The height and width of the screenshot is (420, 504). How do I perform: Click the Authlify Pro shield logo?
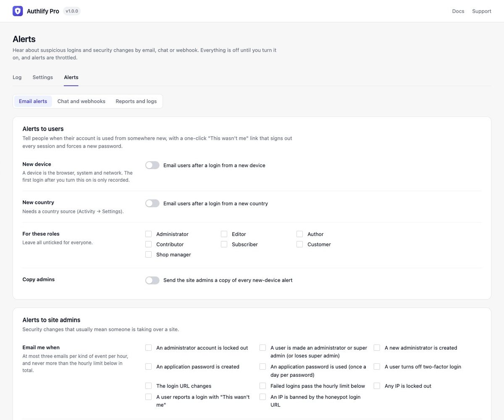18,11
